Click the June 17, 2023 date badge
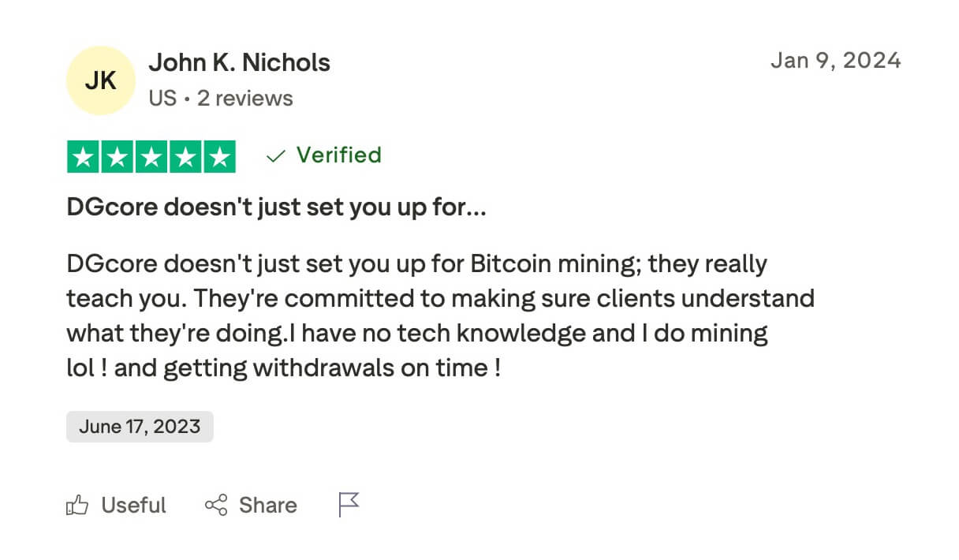This screenshot has width=959, height=560. pos(140,427)
